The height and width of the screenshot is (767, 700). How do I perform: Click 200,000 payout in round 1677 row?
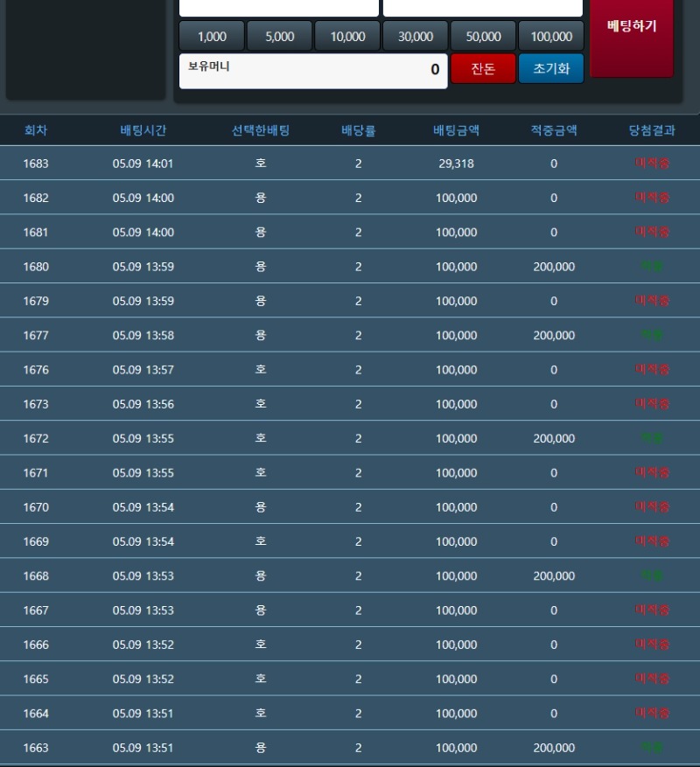pyautogui.click(x=554, y=335)
